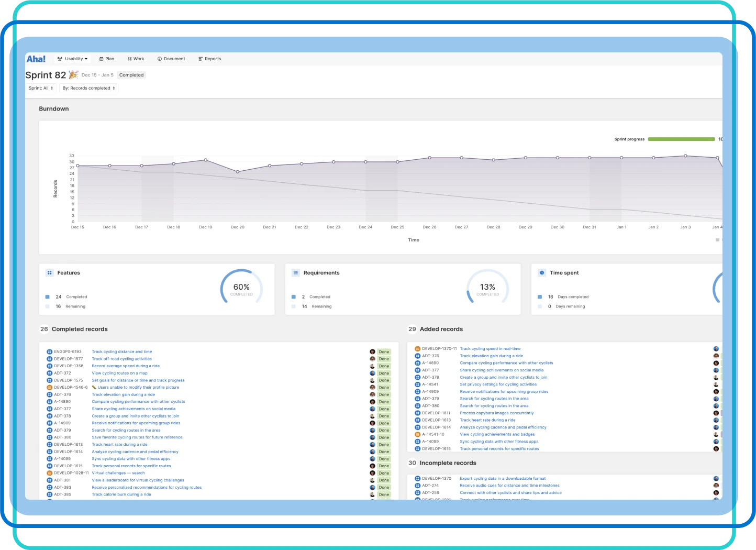Click the Aha! logo

click(x=36, y=59)
